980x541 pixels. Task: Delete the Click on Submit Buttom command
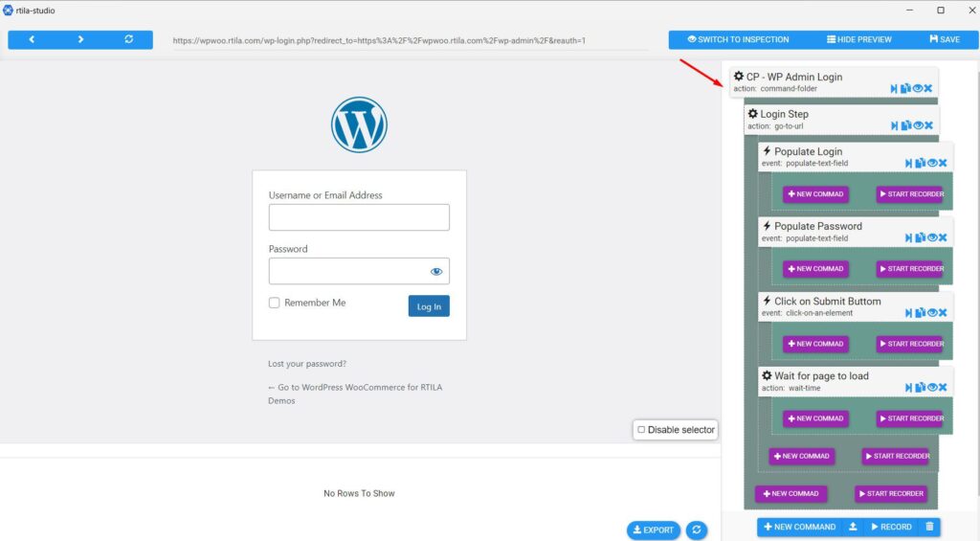point(943,313)
